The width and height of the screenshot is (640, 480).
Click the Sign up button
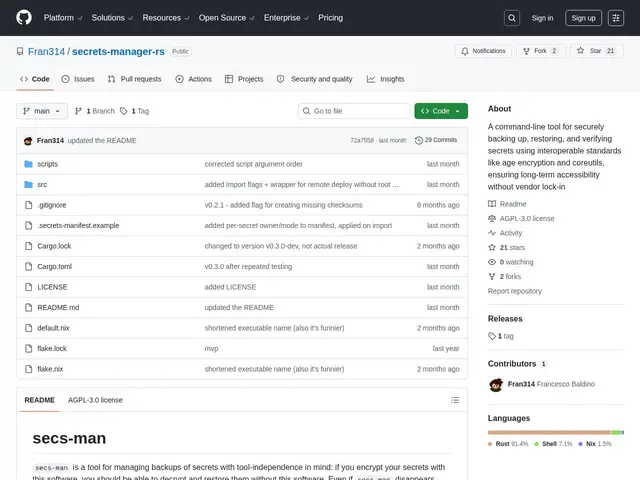coord(583,18)
